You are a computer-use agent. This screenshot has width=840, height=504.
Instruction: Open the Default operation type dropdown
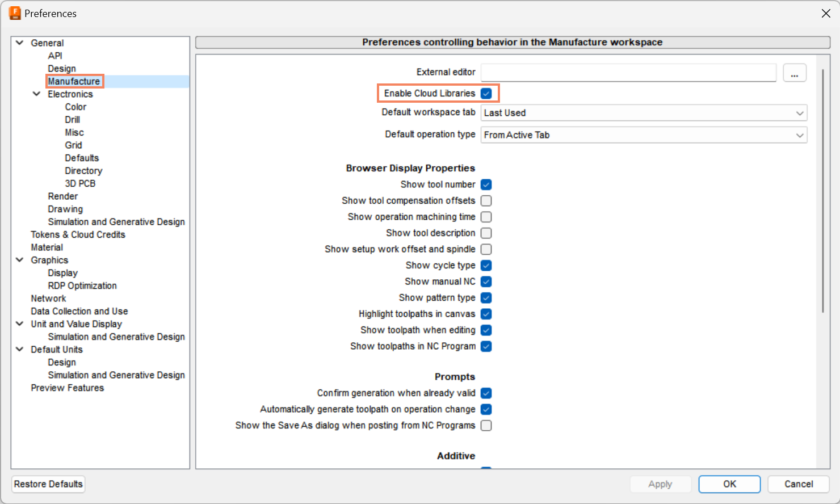click(644, 135)
